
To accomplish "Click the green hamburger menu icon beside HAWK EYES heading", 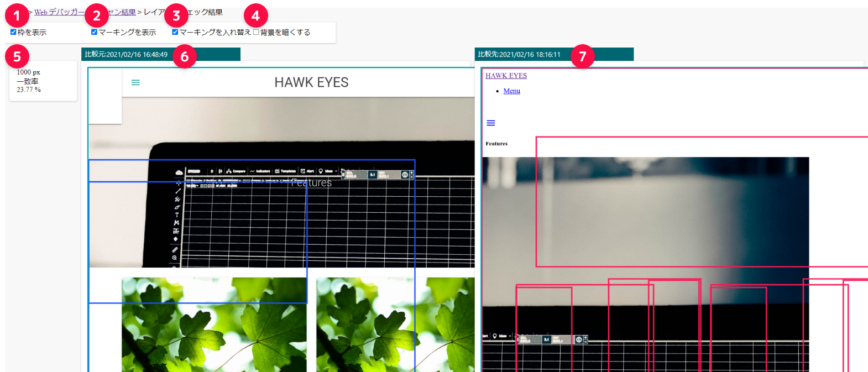I will click(x=135, y=82).
